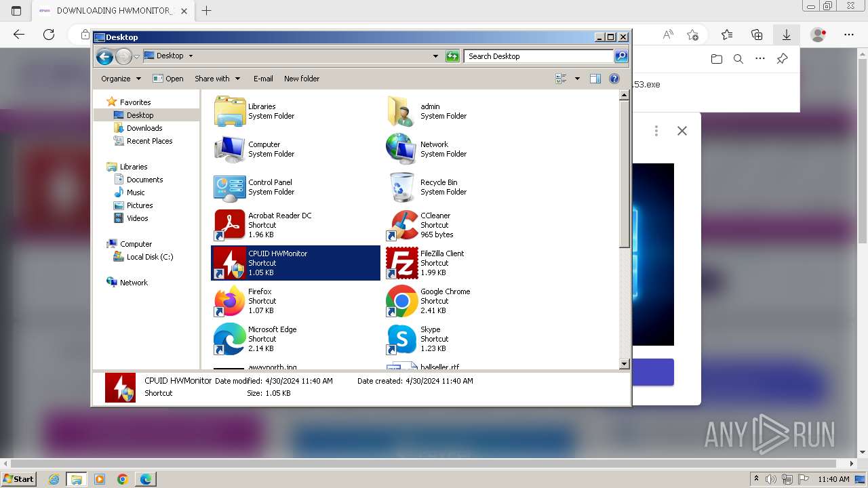Screen dimensions: 868x488
Task: Close the ad popup with the X
Action: coord(682,131)
